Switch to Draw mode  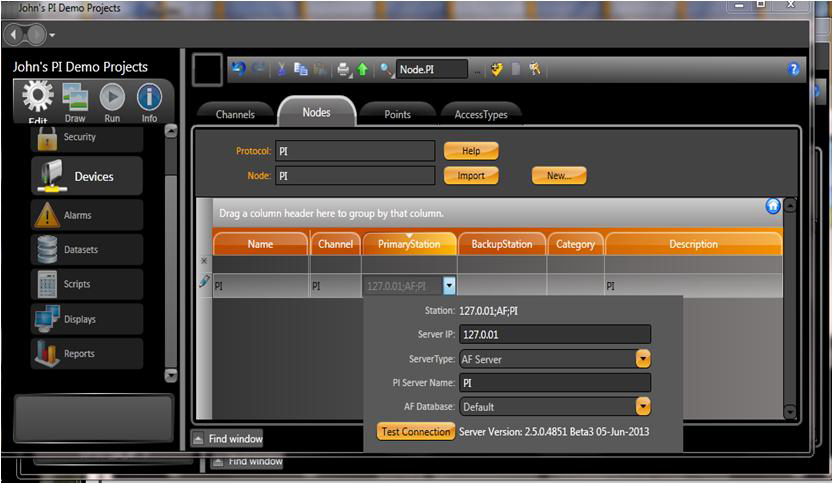pyautogui.click(x=75, y=102)
